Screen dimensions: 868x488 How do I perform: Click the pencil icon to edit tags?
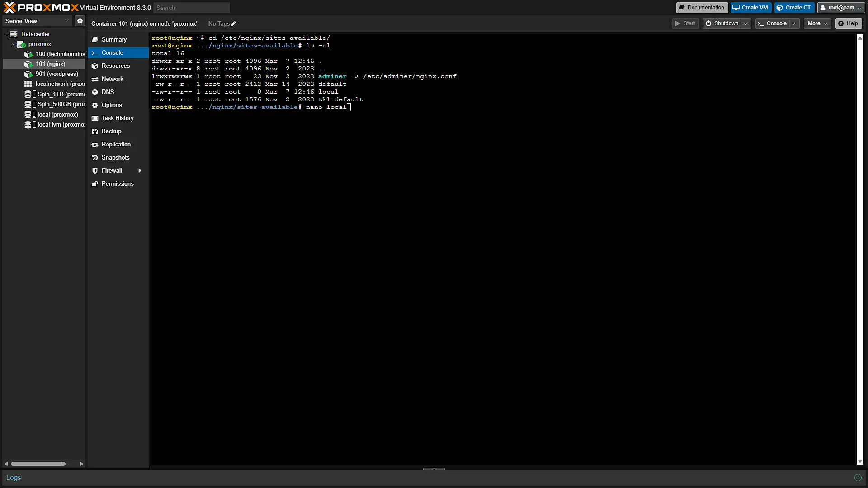[x=234, y=24]
